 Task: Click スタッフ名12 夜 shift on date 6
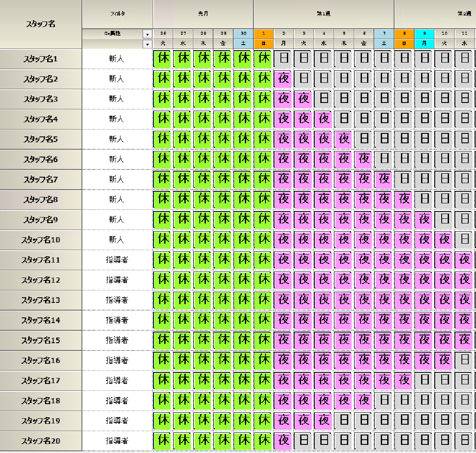click(x=364, y=280)
